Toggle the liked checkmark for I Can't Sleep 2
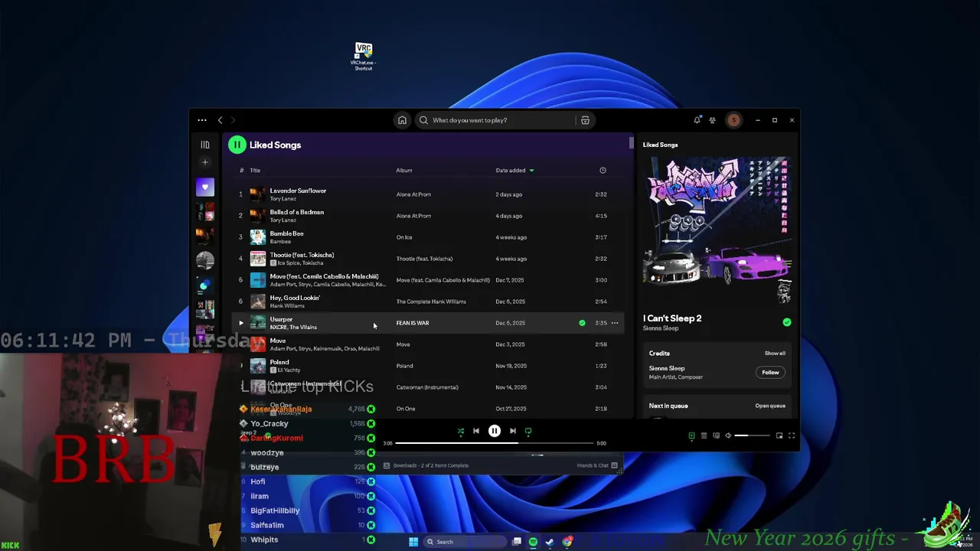Screen dimensions: 980x551 (x=786, y=322)
